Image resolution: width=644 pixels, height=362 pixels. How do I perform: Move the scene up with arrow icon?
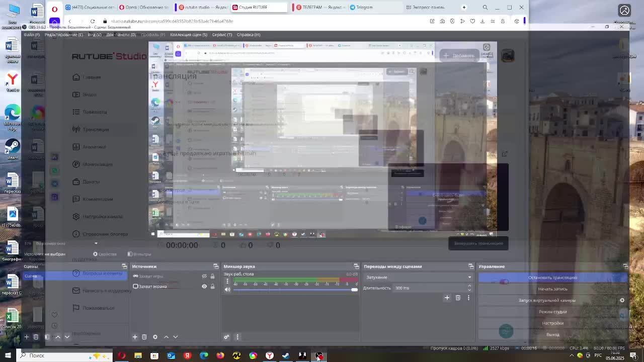click(58, 337)
